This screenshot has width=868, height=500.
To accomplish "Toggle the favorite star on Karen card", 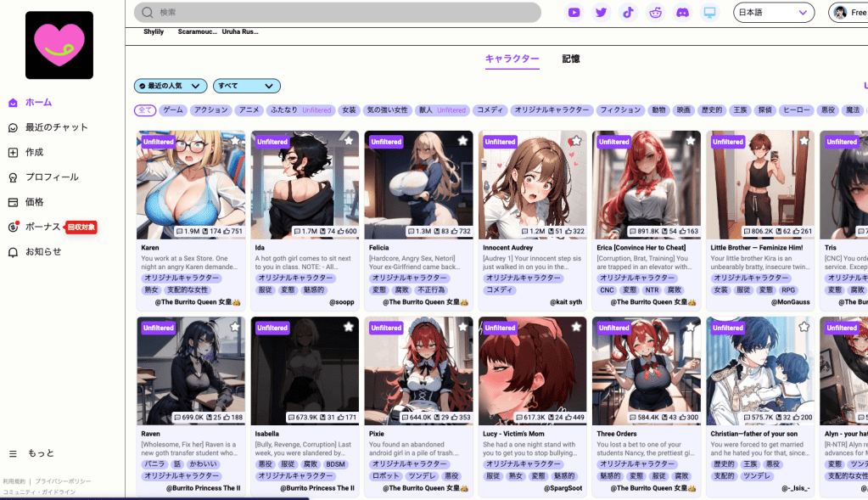I will [235, 141].
